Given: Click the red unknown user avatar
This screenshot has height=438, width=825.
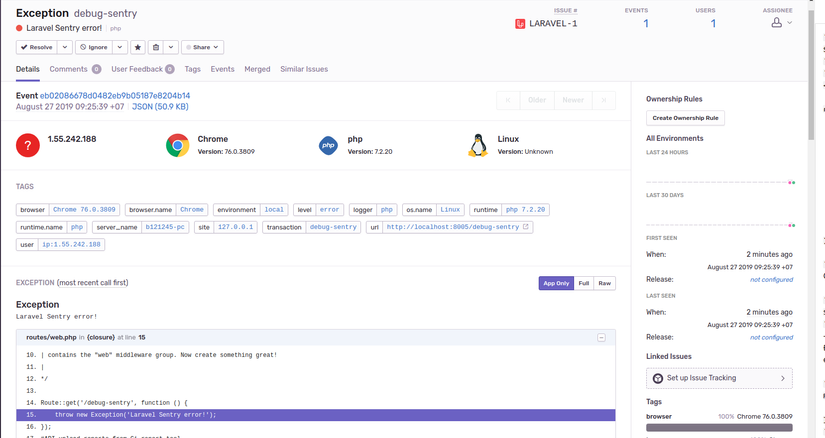Looking at the screenshot, I should 28,145.
